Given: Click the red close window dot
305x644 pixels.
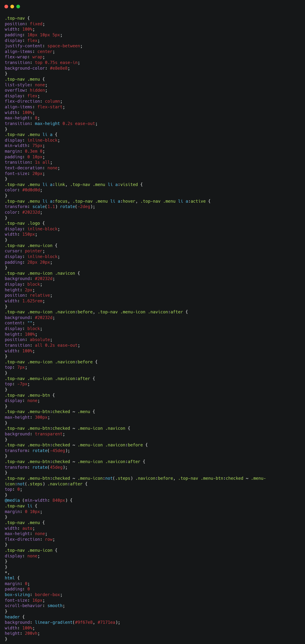Looking at the screenshot, I should pyautogui.click(x=6, y=7).
